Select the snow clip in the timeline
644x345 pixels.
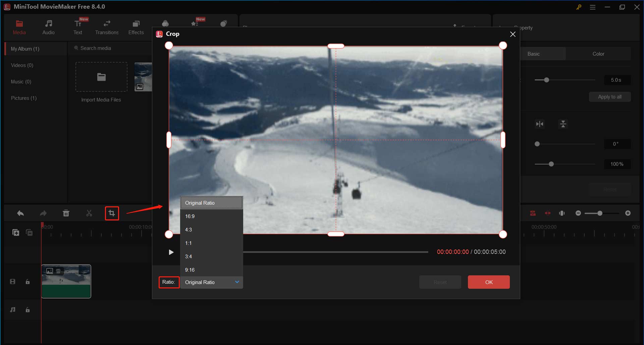(x=66, y=281)
